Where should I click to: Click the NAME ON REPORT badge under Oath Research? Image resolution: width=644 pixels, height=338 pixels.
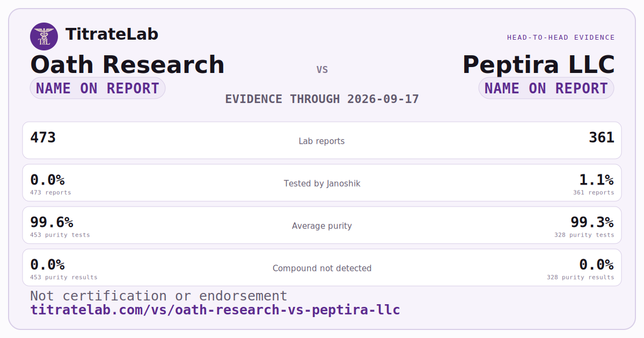98,88
